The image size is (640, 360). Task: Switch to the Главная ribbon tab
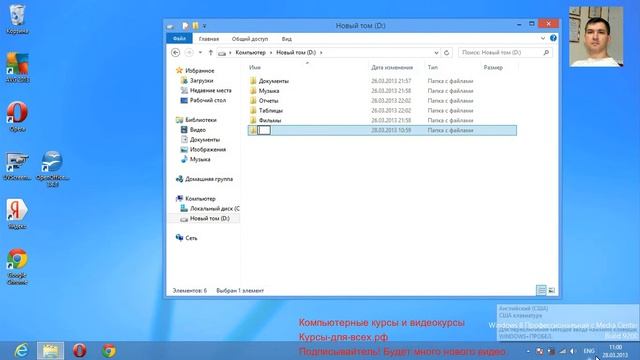pyautogui.click(x=209, y=39)
